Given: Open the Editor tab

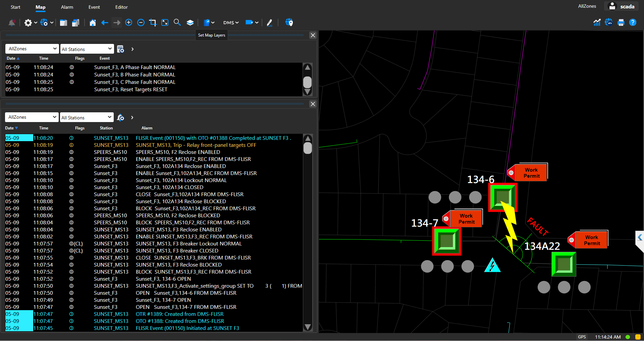Looking at the screenshot, I should tap(121, 7).
